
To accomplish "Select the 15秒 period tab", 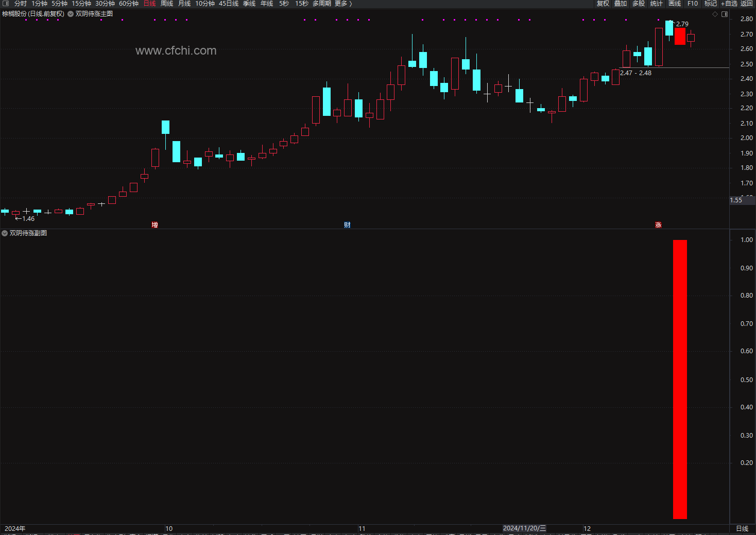I will [x=302, y=4].
